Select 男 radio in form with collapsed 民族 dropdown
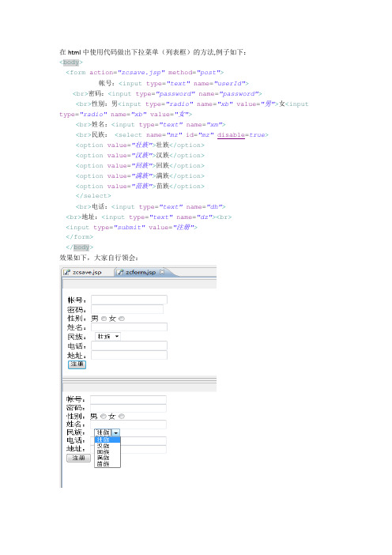 [x=104, y=319]
